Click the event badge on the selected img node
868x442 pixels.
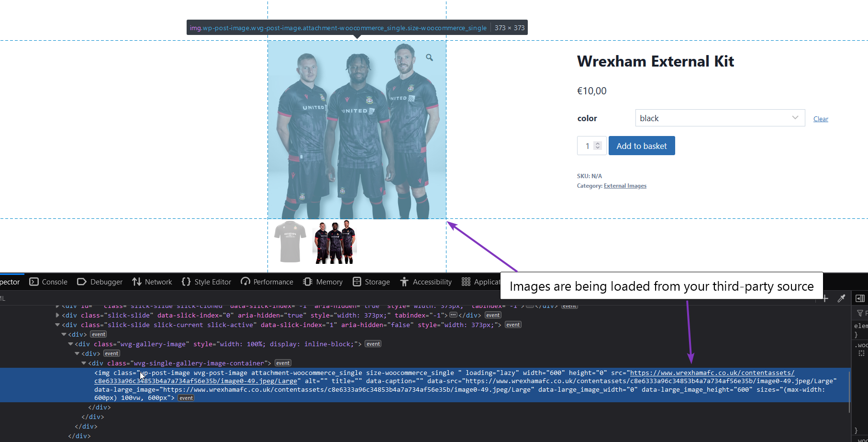click(186, 398)
